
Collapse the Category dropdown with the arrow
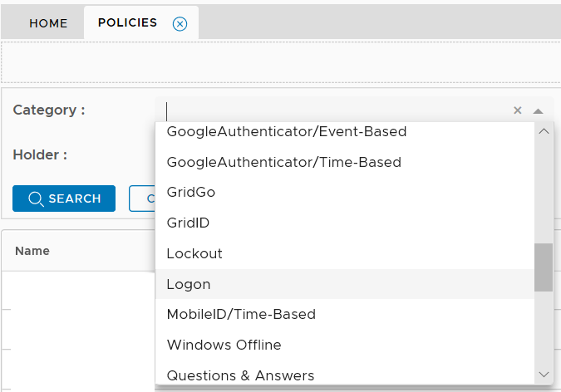click(538, 110)
